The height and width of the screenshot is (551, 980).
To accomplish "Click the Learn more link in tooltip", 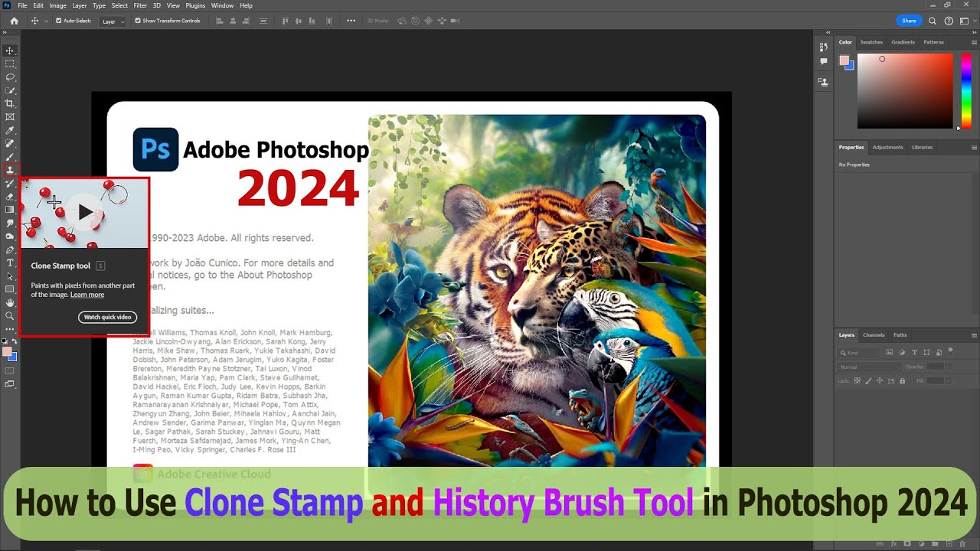I will 87,295.
